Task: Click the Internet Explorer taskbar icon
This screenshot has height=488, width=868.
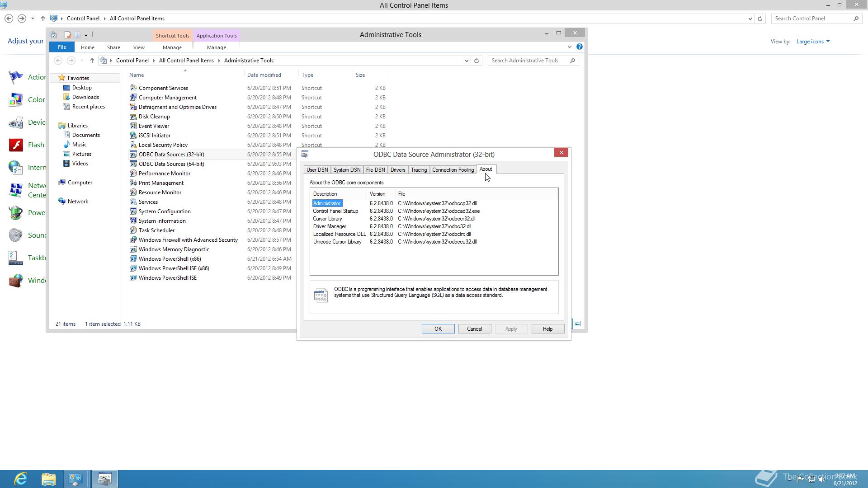Action: point(21,479)
